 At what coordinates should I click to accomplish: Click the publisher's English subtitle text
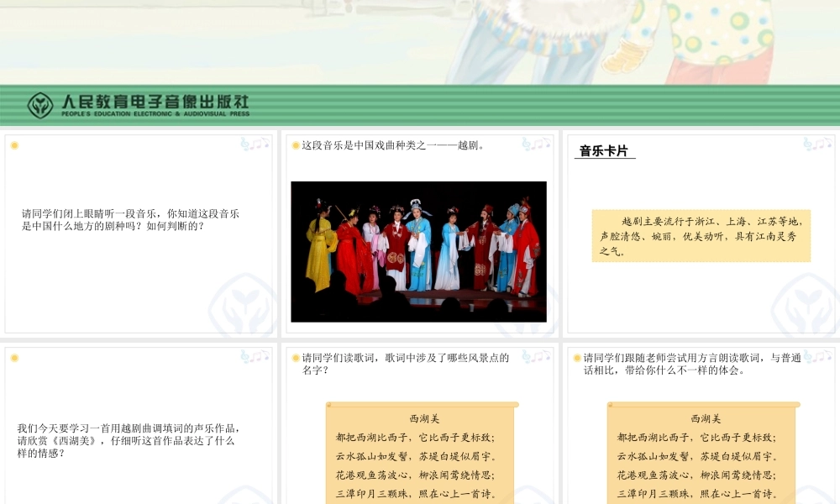[154, 115]
